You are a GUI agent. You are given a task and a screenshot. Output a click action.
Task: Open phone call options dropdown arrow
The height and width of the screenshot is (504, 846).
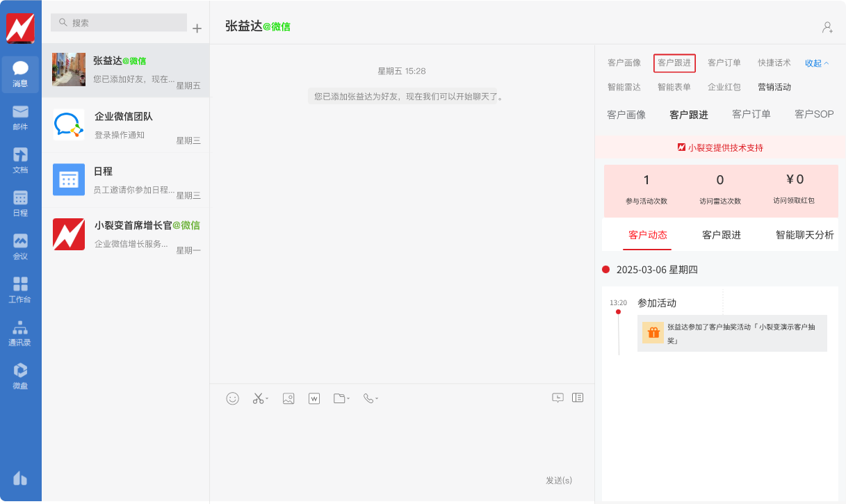point(377,399)
